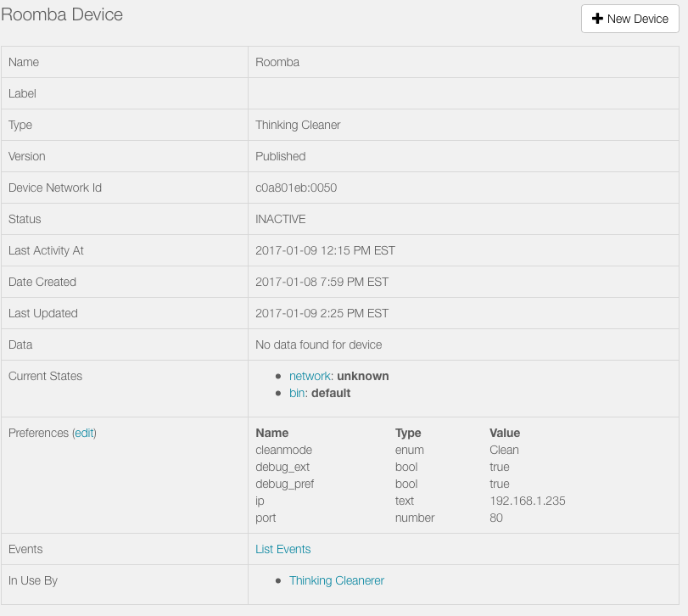
Task: Select the device name value Roomba
Action: click(x=277, y=62)
